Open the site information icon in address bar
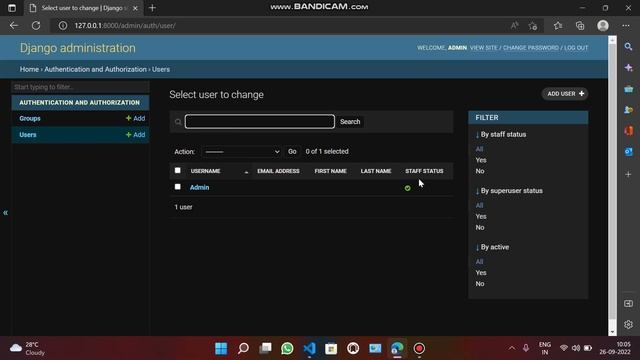The height and width of the screenshot is (360, 640). [x=62, y=25]
